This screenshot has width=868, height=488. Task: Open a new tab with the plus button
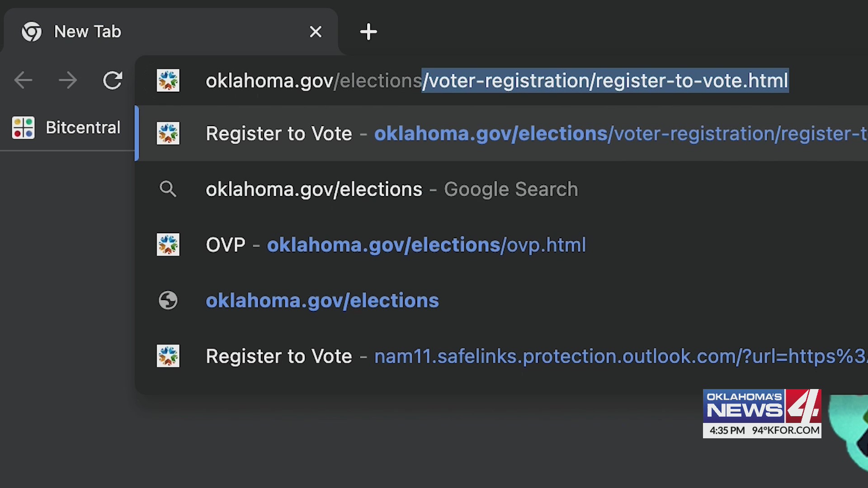point(368,32)
